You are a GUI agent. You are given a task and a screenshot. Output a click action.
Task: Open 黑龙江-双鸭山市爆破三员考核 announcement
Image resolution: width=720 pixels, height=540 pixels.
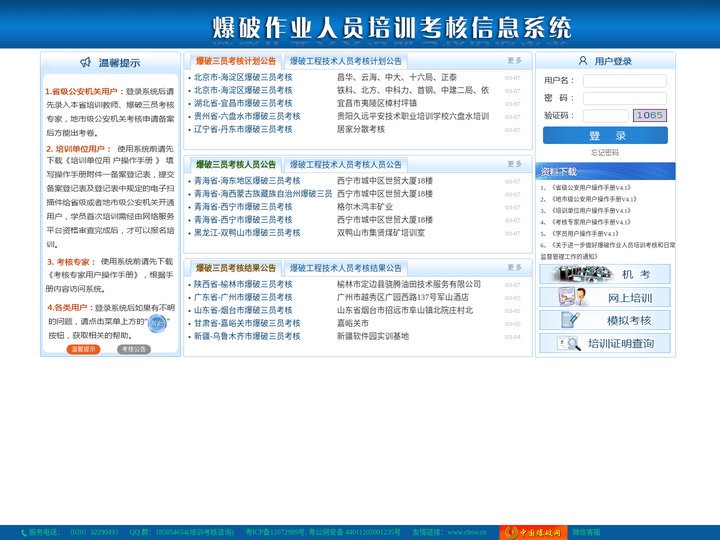(x=247, y=233)
